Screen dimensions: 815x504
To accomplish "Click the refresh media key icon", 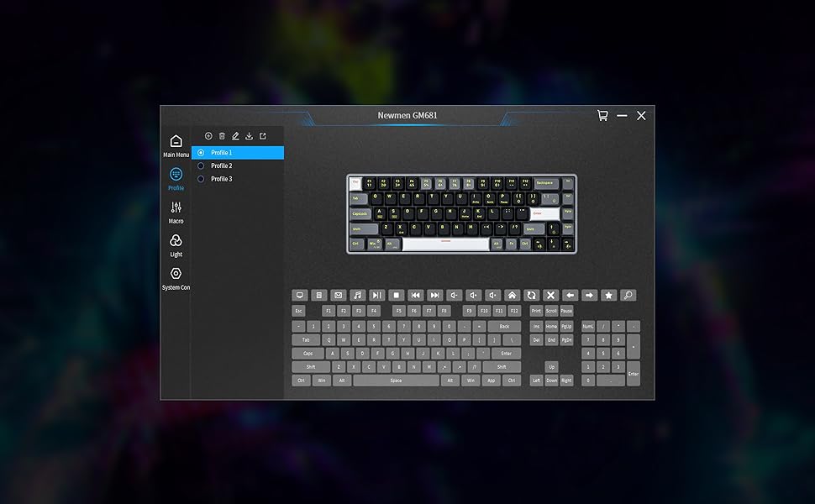I will pos(532,295).
